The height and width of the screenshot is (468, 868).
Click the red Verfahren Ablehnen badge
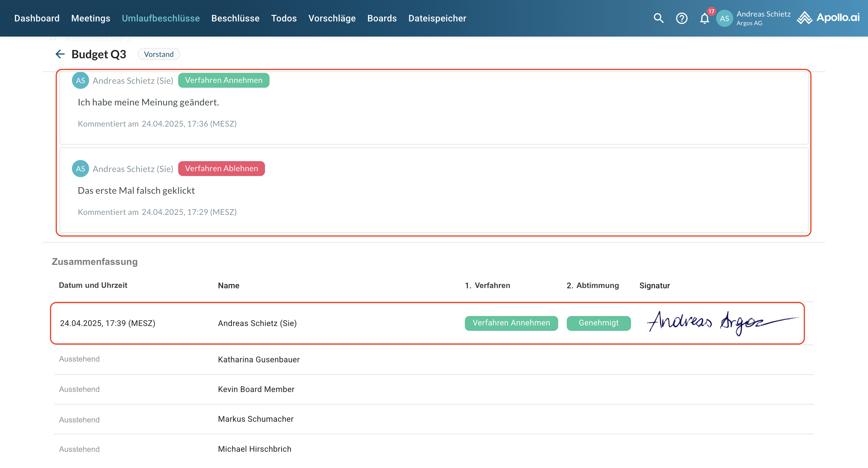point(221,169)
